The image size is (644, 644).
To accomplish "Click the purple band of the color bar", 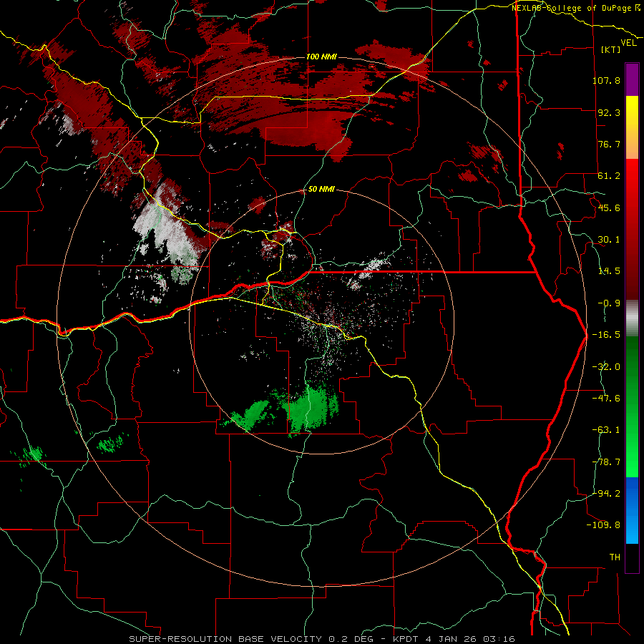I will (x=632, y=79).
